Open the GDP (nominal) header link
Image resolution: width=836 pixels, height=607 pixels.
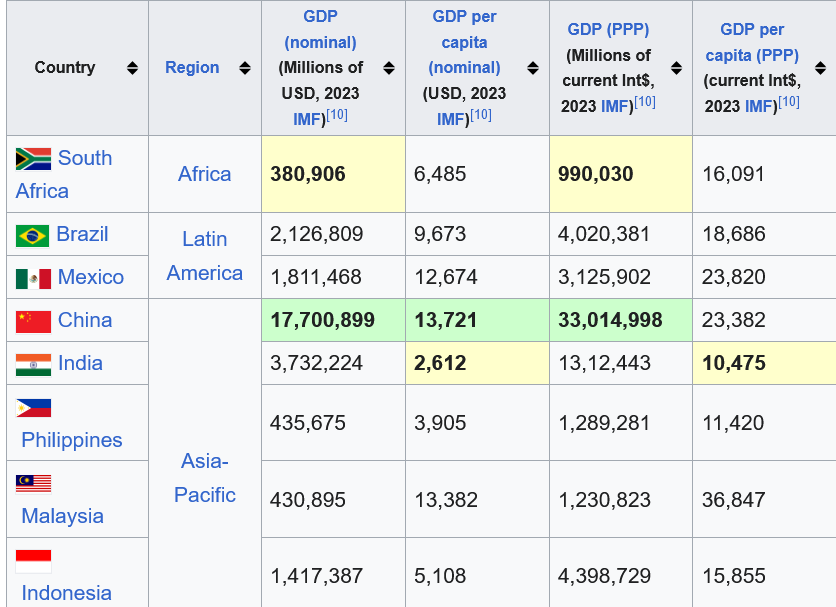tap(320, 29)
